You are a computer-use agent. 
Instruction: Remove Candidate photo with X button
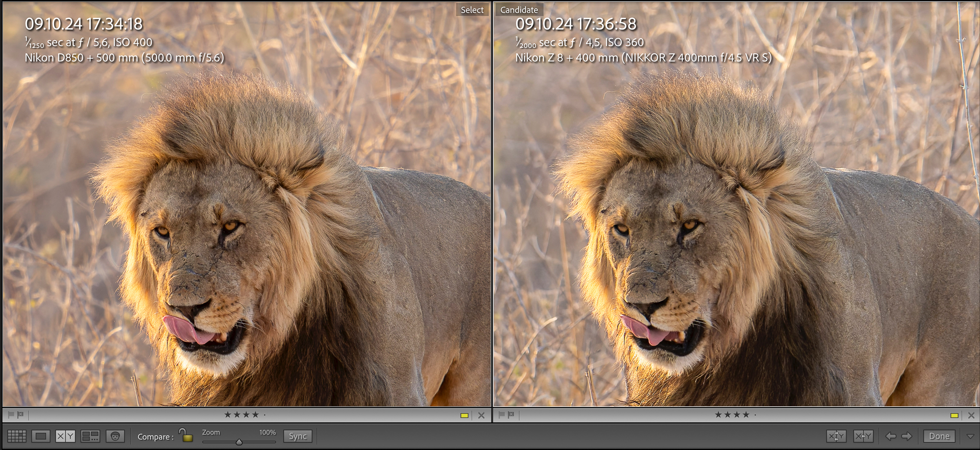click(971, 416)
